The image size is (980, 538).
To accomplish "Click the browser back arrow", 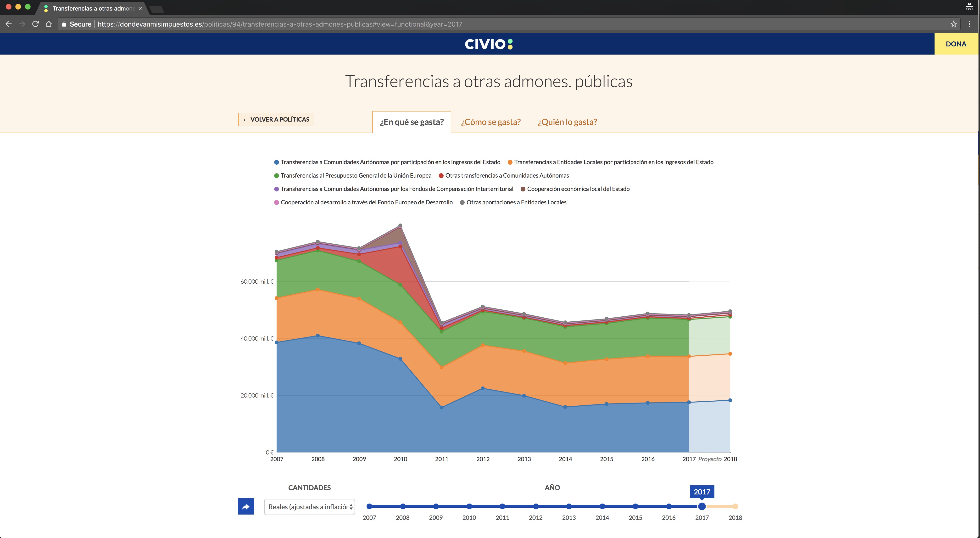I will (8, 24).
